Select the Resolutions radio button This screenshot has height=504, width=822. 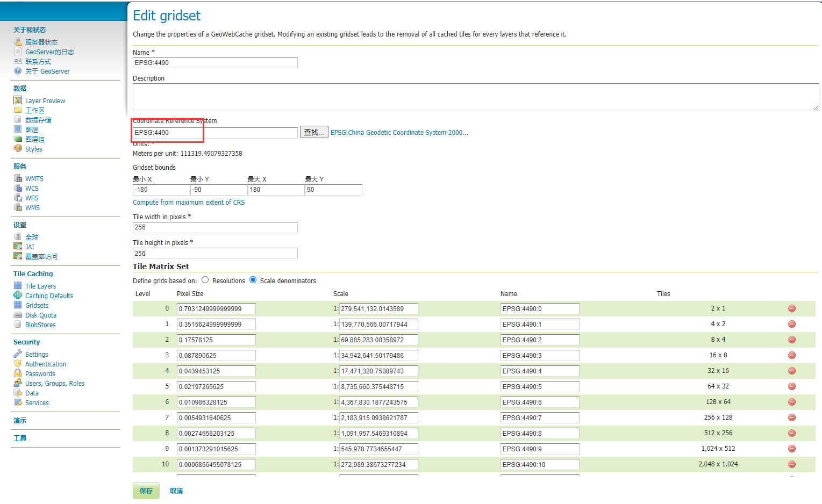pos(205,280)
